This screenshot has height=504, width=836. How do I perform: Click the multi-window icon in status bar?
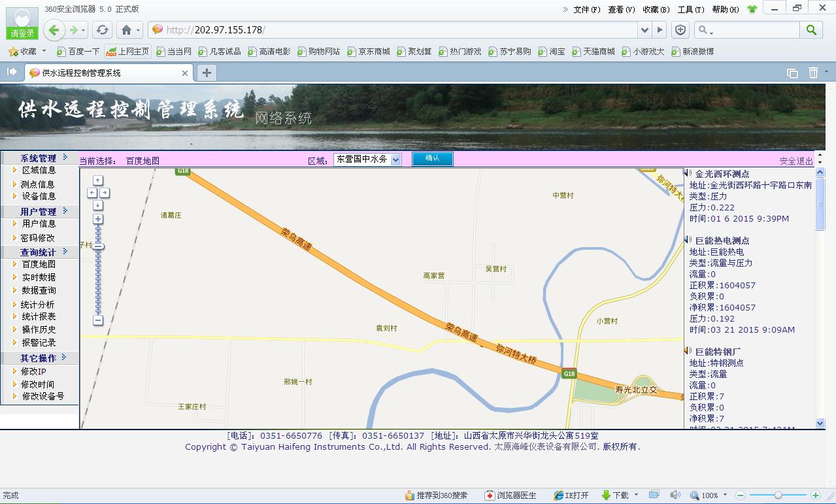654,495
